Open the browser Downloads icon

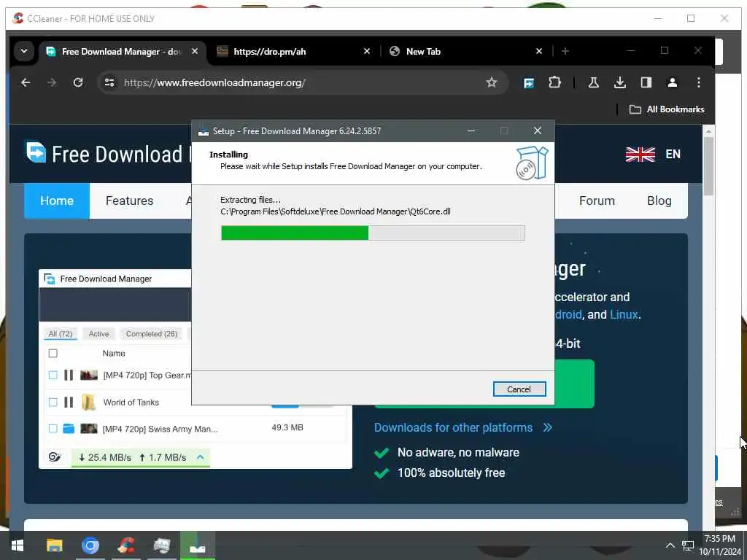click(x=620, y=82)
